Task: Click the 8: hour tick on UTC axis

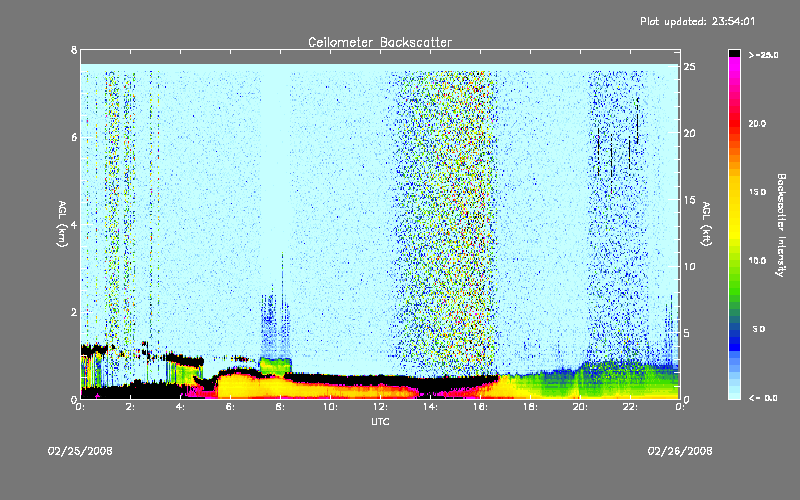Action: click(x=280, y=407)
